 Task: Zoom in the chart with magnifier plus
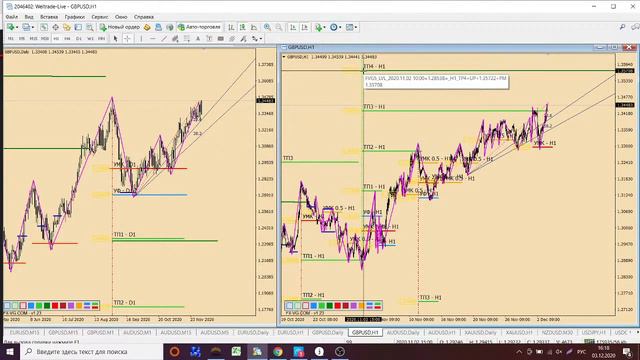tap(267, 27)
